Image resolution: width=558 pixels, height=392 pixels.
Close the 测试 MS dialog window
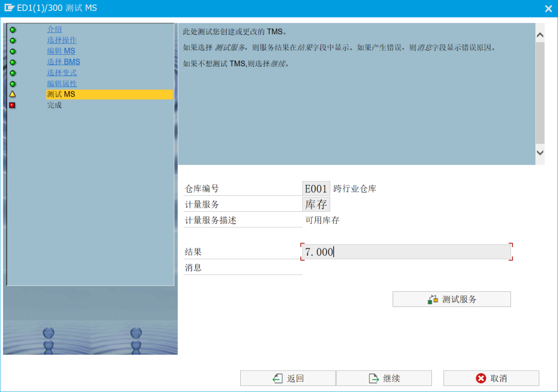pyautogui.click(x=548, y=8)
